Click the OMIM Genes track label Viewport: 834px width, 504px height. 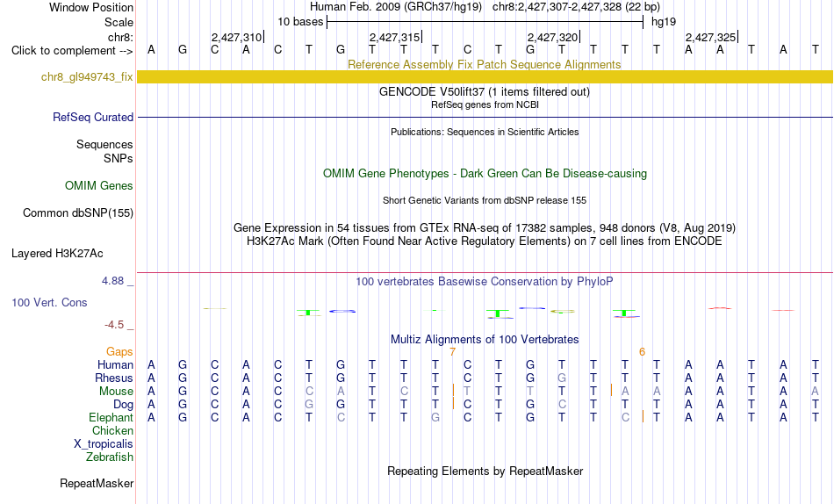click(99, 186)
